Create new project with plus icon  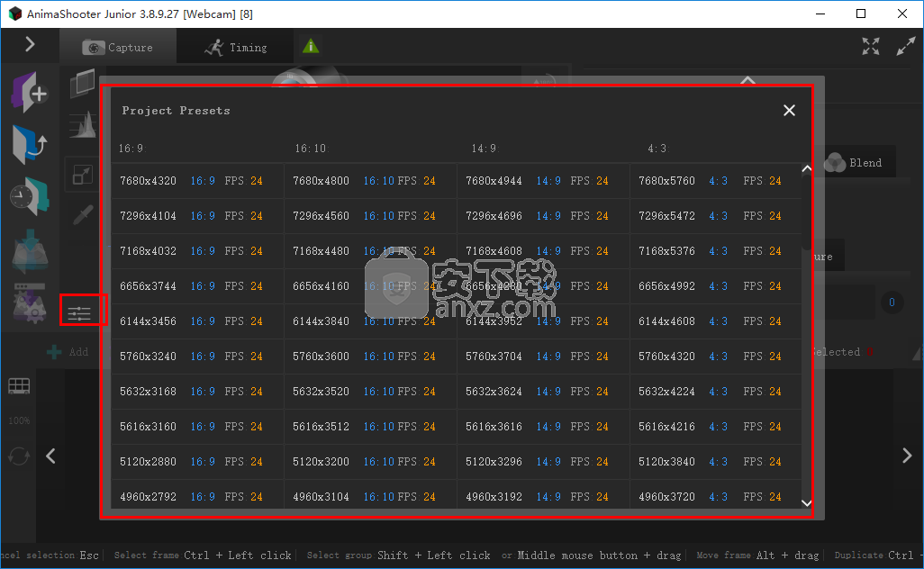(29, 92)
